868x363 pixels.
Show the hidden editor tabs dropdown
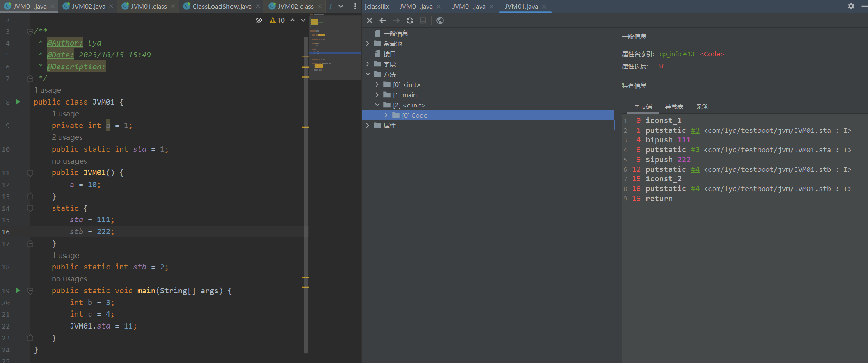pyautogui.click(x=341, y=6)
